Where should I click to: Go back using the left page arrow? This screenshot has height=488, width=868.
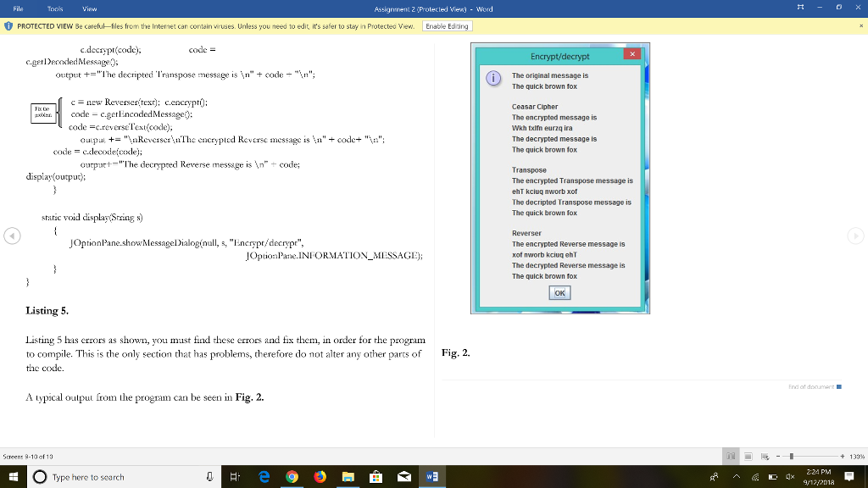(x=11, y=236)
